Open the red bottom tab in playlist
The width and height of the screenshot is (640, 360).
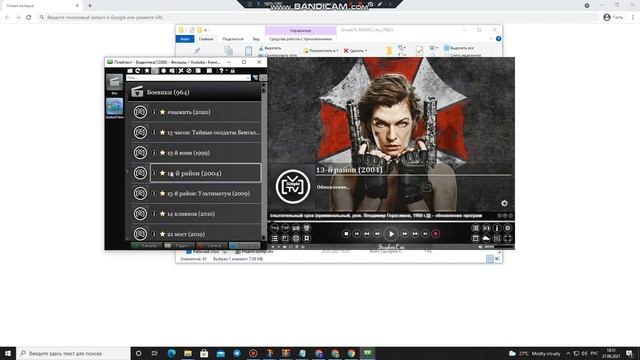pos(211,246)
